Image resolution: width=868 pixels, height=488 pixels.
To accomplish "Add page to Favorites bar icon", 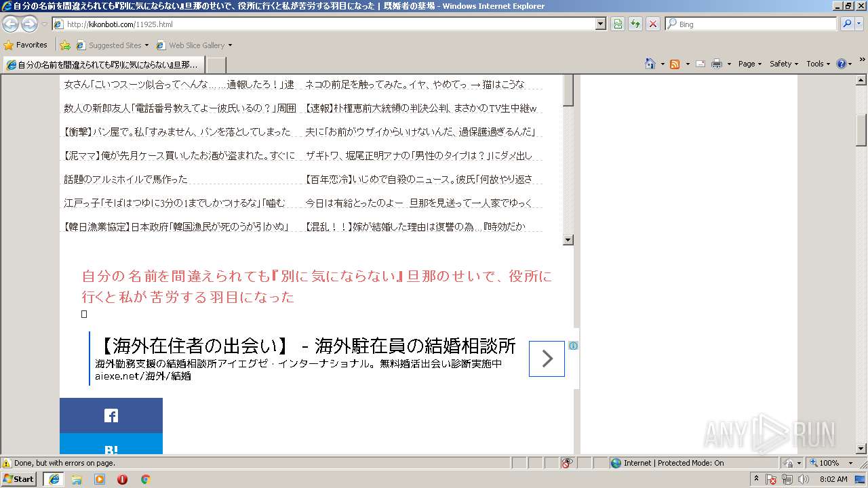I will click(65, 45).
